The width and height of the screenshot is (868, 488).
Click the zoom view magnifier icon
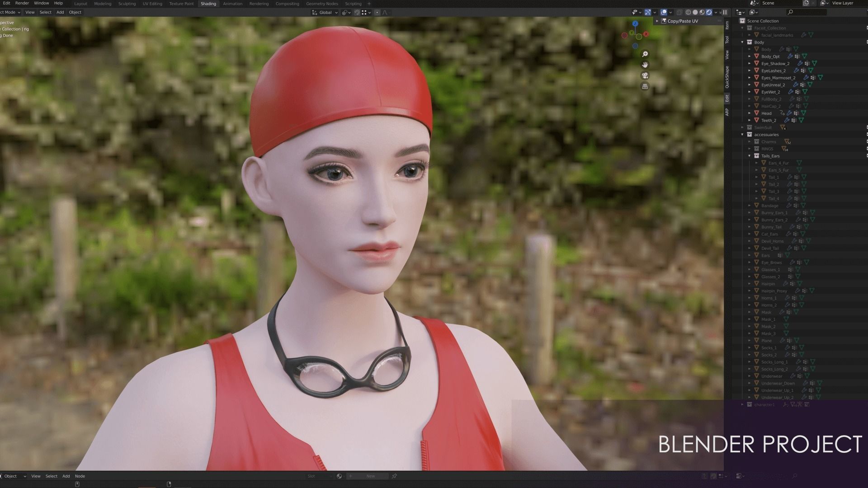645,54
